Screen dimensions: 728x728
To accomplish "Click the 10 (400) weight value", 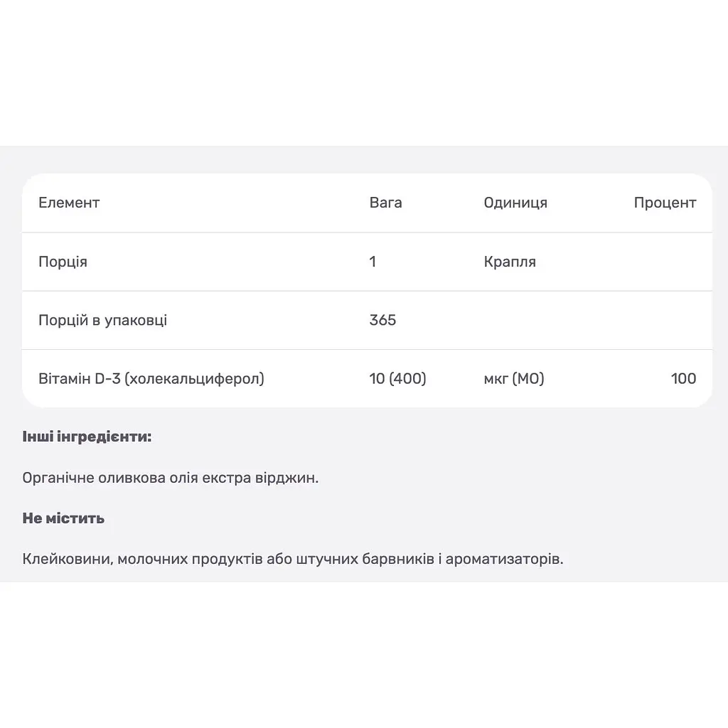I will pos(397,379).
